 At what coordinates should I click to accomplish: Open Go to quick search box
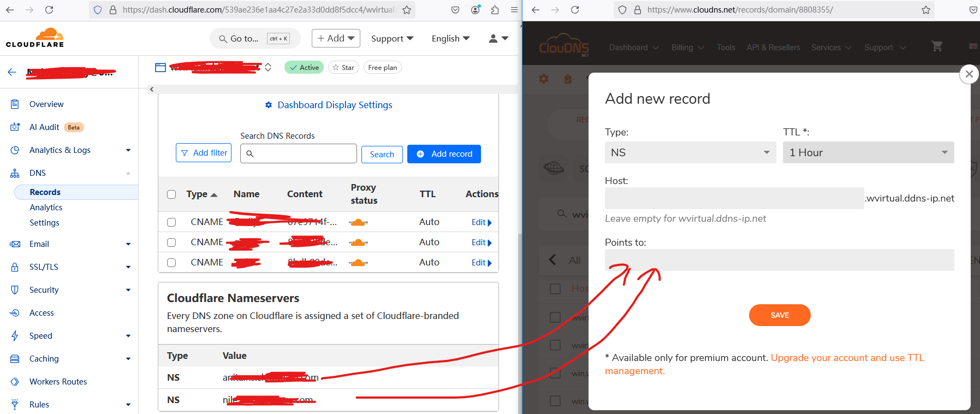coord(255,38)
